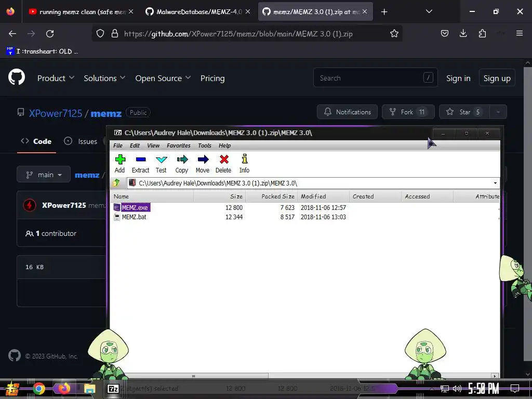Click the Extract button in 7-Zip
Screen dimensions: 532x399
click(x=140, y=164)
